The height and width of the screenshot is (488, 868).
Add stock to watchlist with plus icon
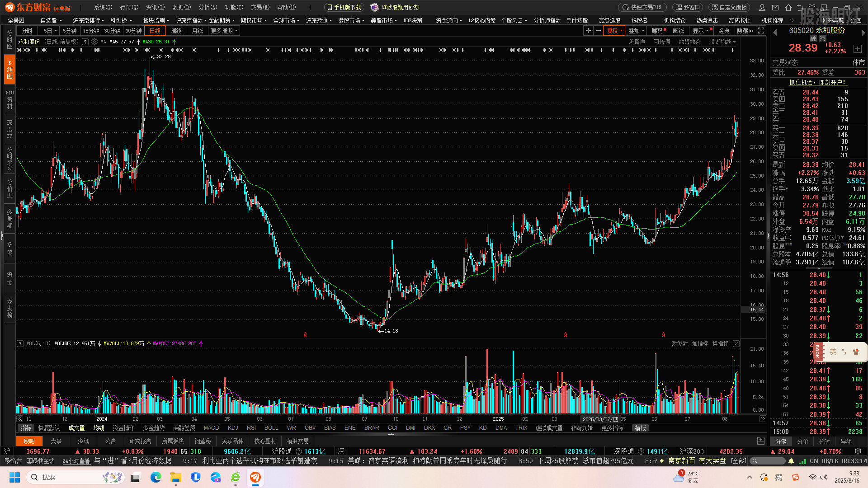858,48
